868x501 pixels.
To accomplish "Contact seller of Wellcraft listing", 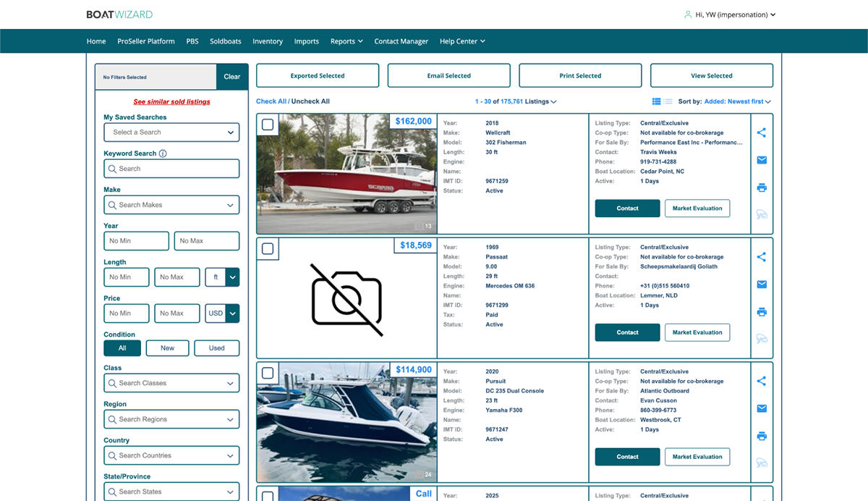I will [x=628, y=209].
